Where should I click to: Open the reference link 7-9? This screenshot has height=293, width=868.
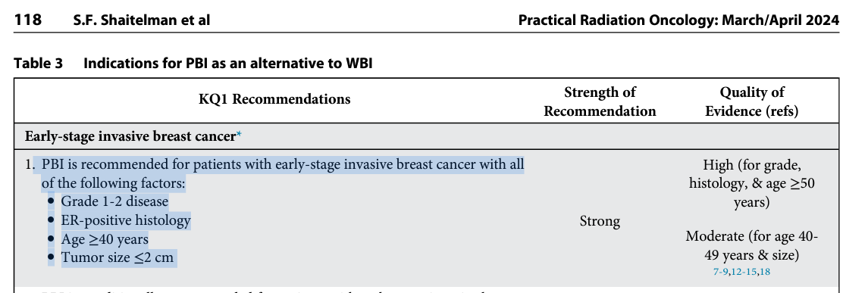tap(720, 272)
